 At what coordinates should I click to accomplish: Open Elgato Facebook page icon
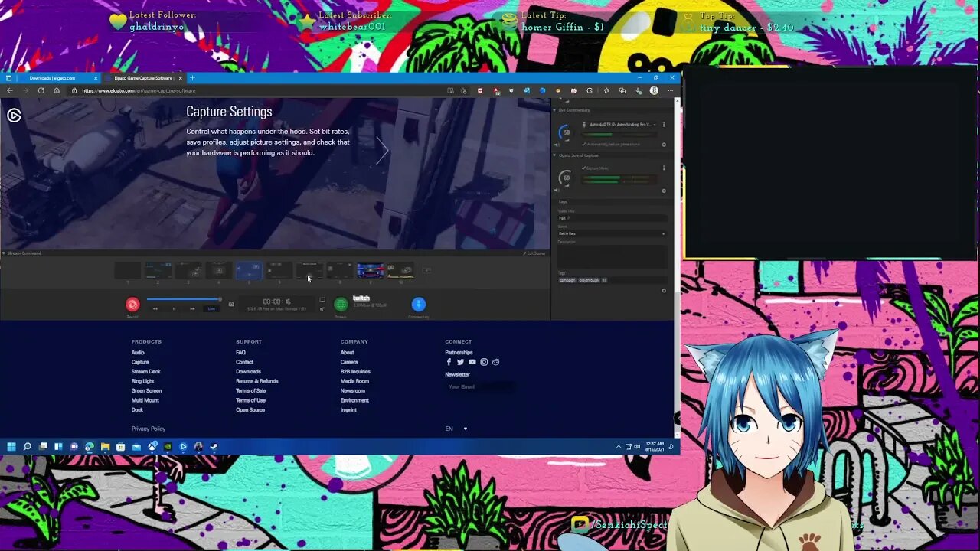449,362
